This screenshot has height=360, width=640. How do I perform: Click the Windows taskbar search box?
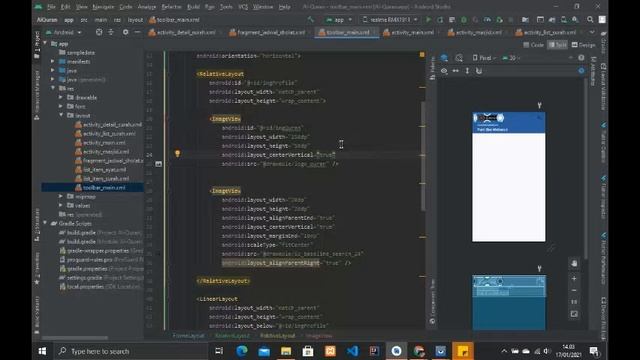tap(131, 351)
